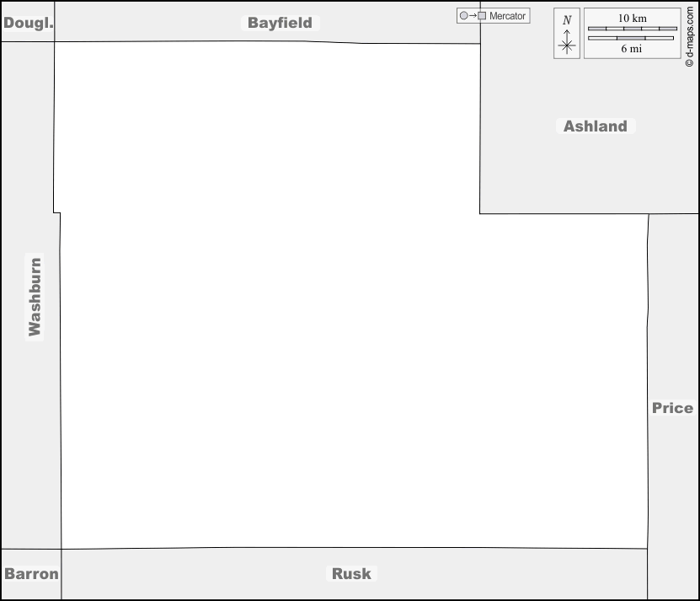700x601 pixels.
Task: Click the Price county label
Action: 672,408
